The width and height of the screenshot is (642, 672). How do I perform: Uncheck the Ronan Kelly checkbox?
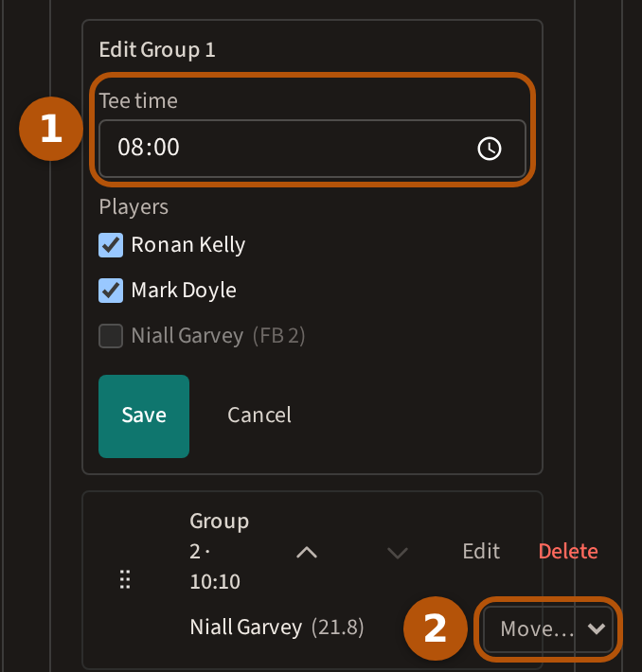[111, 245]
